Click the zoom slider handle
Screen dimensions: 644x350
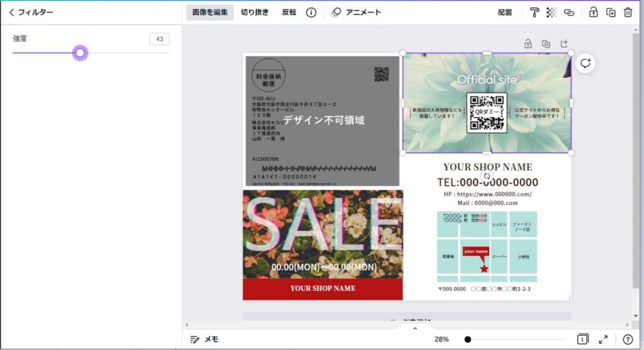tap(467, 339)
